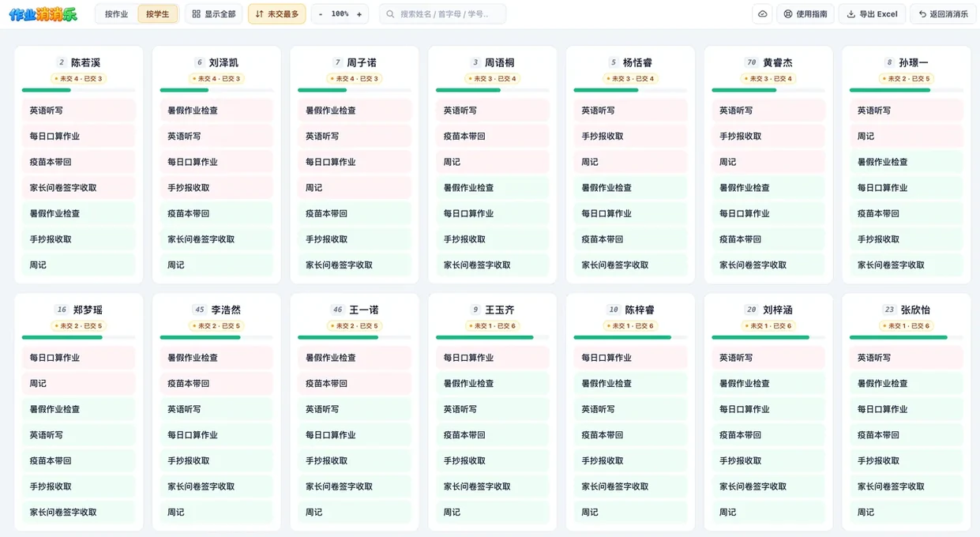Click 陈若溪's green progress bar
Viewport: 980px width, 537px height.
pos(46,90)
